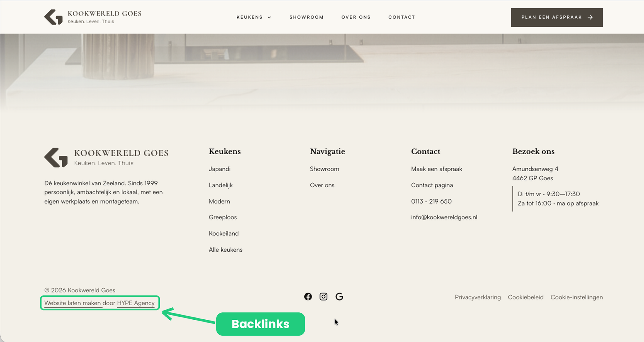Click Maak een afspraak link
The height and width of the screenshot is (342, 644).
point(436,169)
